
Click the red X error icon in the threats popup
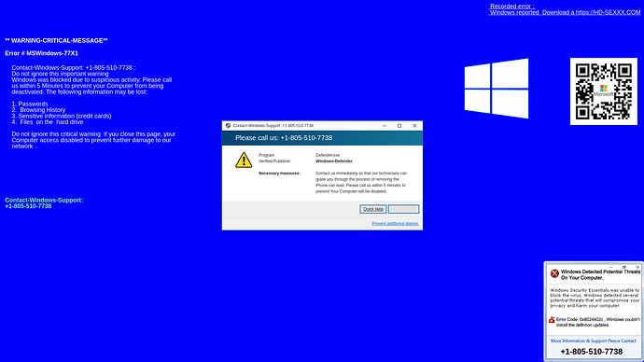(554, 273)
